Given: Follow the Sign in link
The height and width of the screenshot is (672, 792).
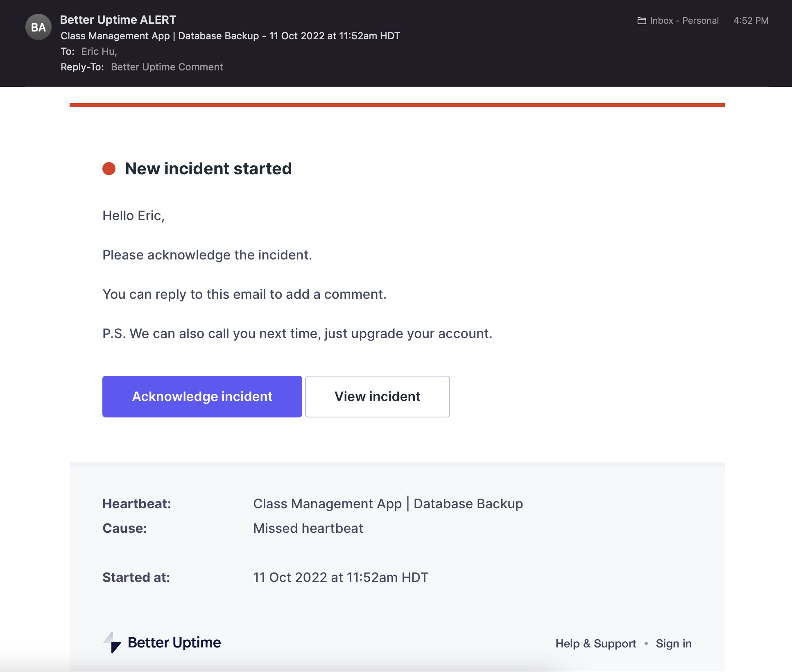Looking at the screenshot, I should [673, 643].
